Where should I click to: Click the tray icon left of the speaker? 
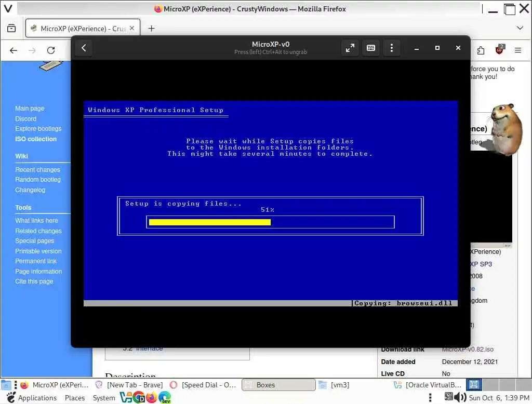coord(448,396)
